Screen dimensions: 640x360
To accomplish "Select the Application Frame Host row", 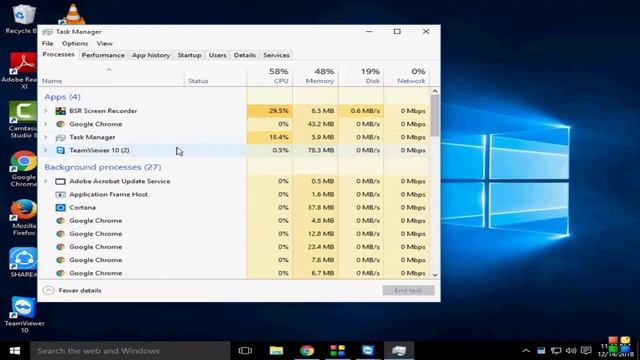I will (234, 194).
